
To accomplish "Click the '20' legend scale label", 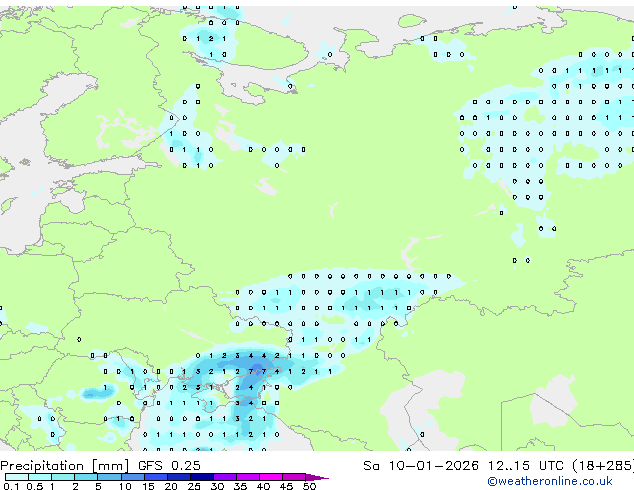I will point(171,486).
